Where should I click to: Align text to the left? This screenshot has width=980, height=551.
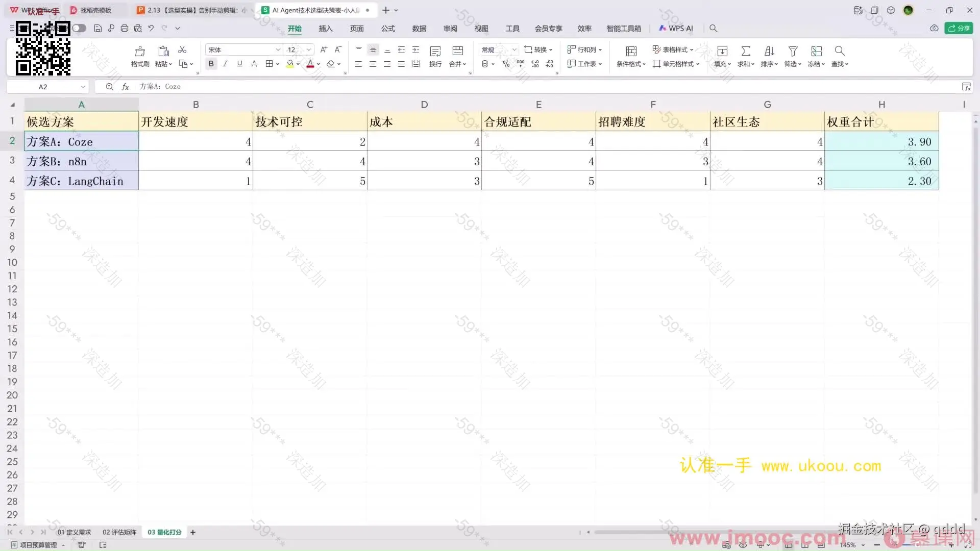[x=359, y=64]
